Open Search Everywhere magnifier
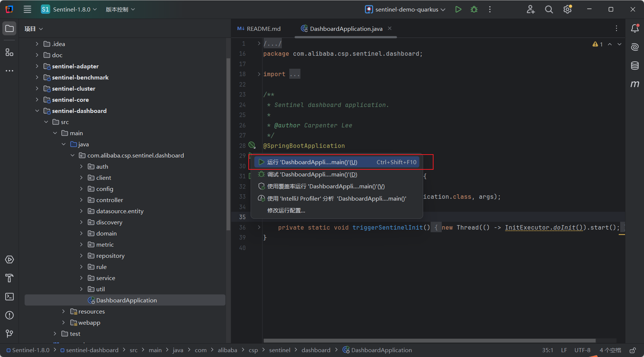This screenshot has width=644, height=357. coord(549,10)
